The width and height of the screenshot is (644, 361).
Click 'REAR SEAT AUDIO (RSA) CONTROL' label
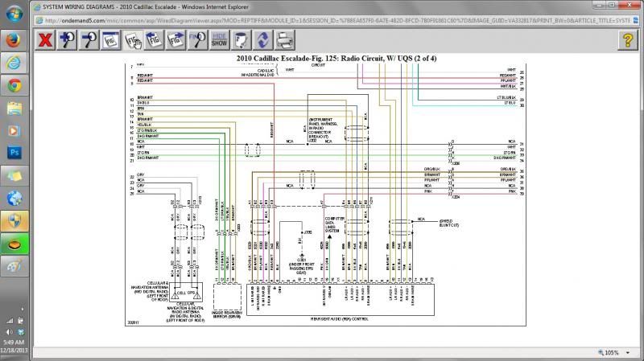[x=339, y=318]
